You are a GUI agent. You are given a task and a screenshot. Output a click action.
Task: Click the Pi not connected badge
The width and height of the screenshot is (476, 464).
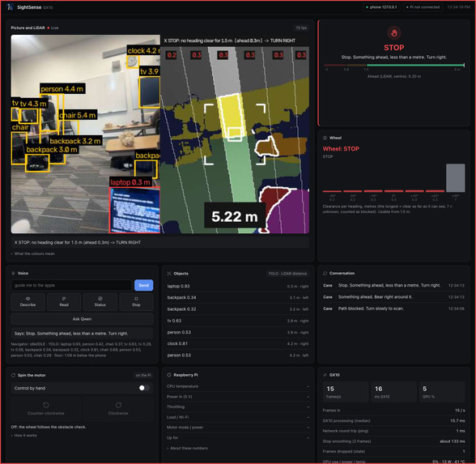(x=423, y=7)
